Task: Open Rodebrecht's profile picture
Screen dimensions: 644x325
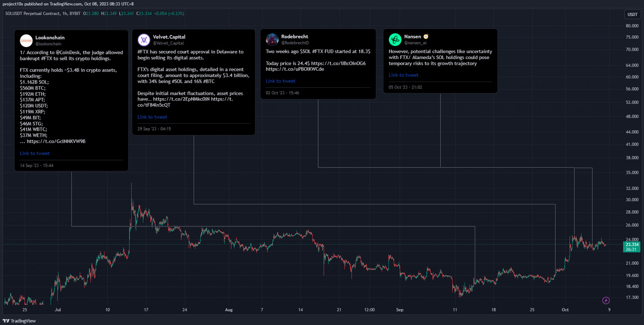Action: [272, 39]
